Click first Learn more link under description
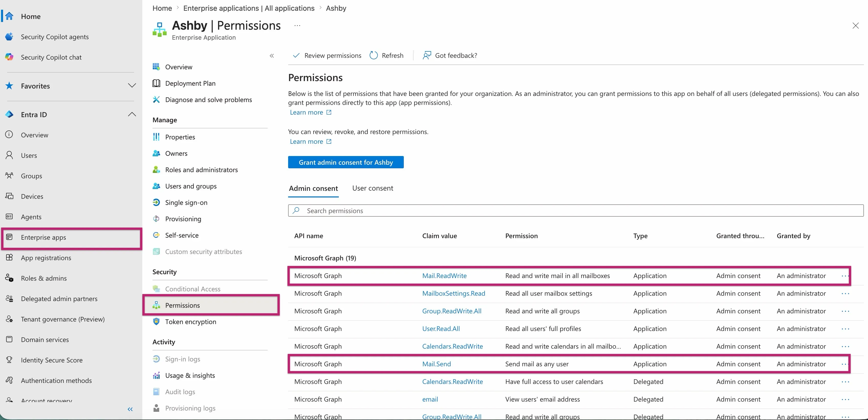Viewport: 868px width, 420px height. pyautogui.click(x=311, y=113)
